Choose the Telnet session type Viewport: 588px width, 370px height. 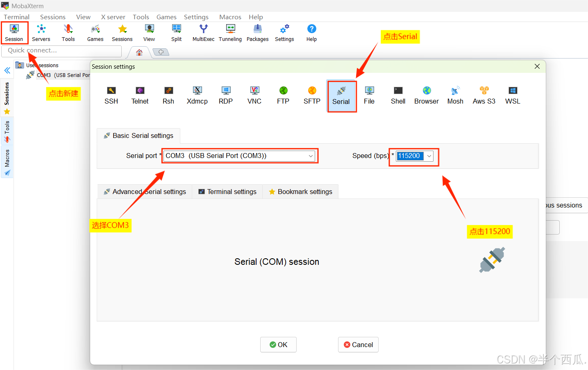click(140, 95)
